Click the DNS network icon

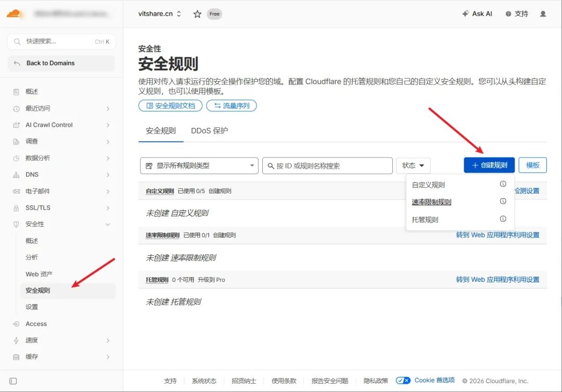click(16, 175)
